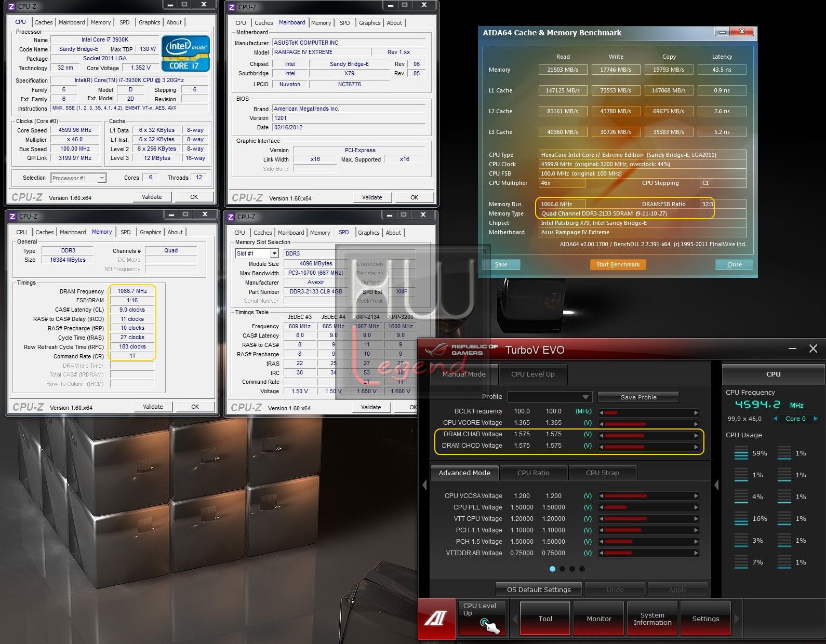Decrease BCLK Frequency with its left arrow
The height and width of the screenshot is (644, 826).
click(602, 413)
